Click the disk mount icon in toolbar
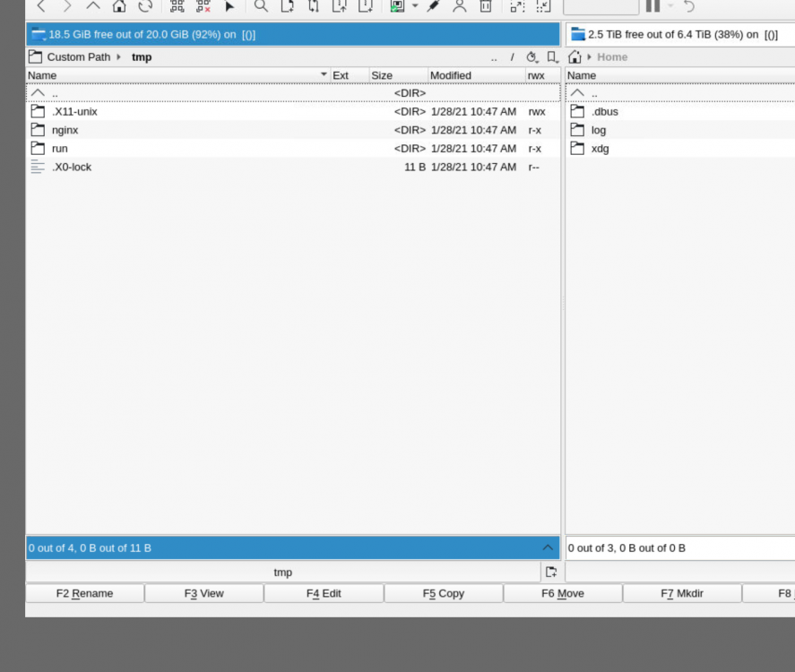 click(x=397, y=6)
